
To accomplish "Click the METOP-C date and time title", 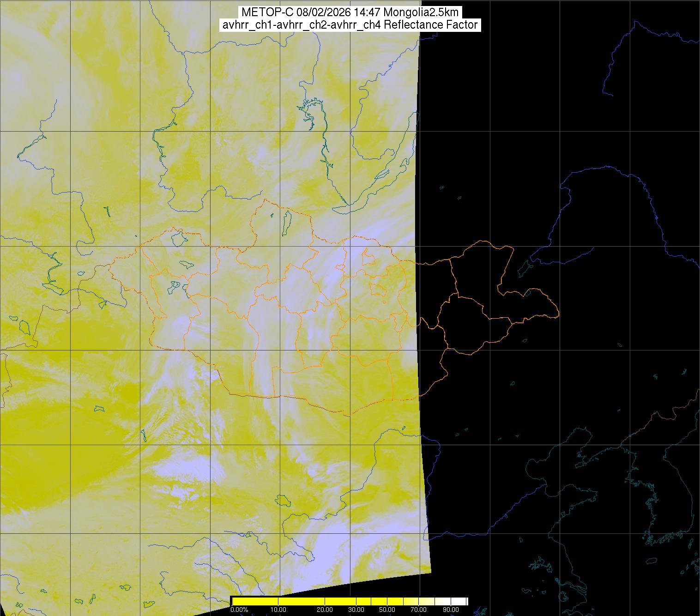I will click(x=350, y=12).
